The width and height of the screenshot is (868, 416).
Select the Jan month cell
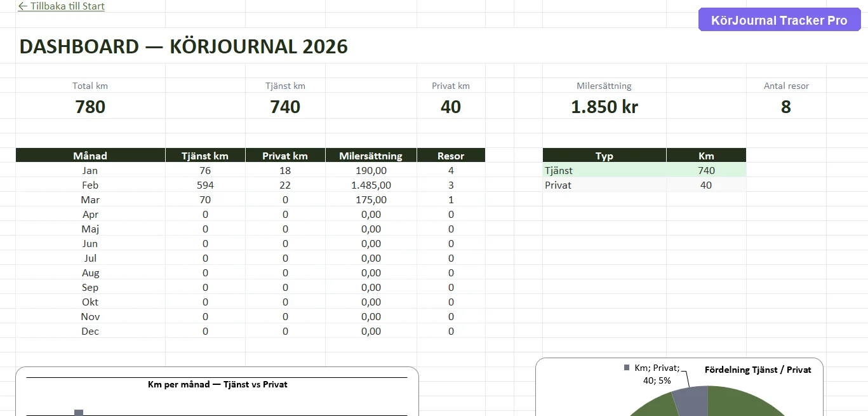(x=90, y=170)
